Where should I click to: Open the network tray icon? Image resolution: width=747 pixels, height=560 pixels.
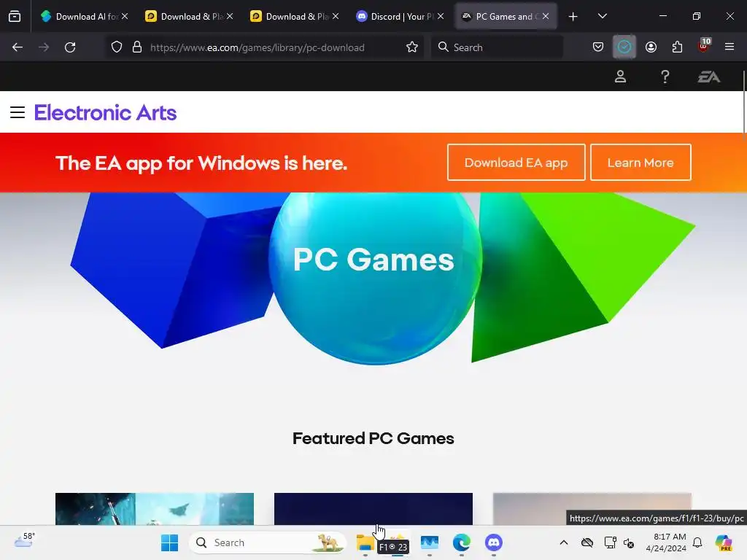click(610, 542)
